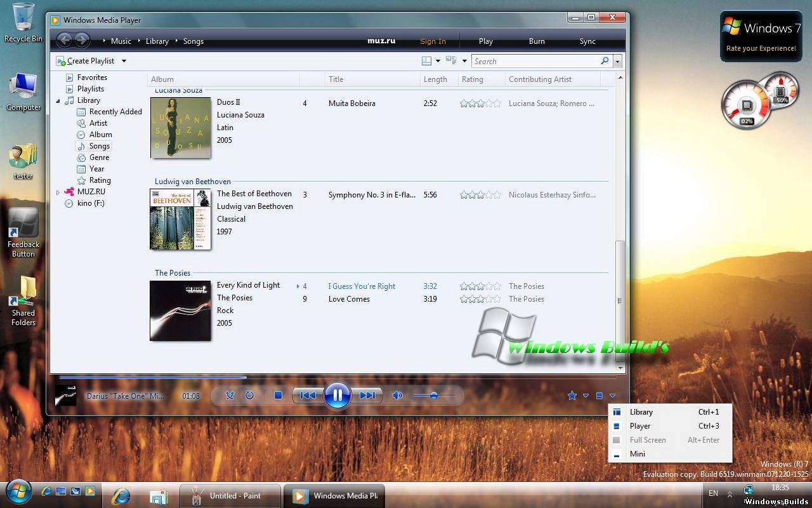Select the Symphony No. 3 song
This screenshot has width=812, height=508.
point(372,195)
